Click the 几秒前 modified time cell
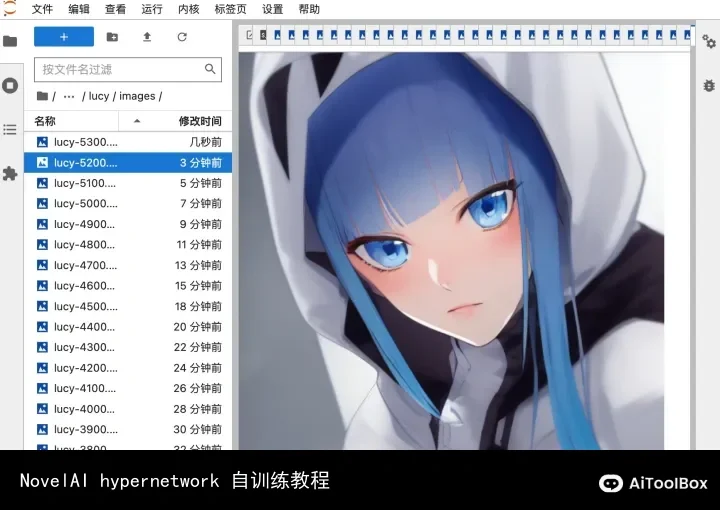The image size is (720, 510). (x=205, y=142)
